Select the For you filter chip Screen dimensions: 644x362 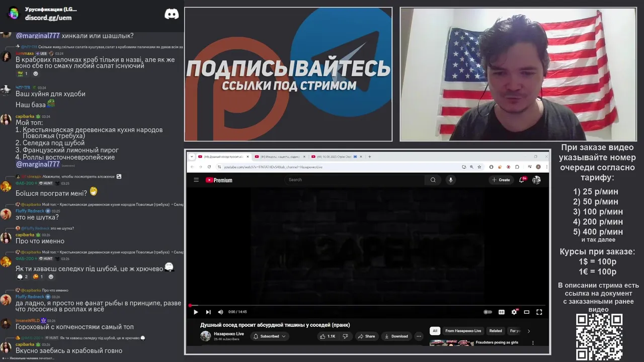pyautogui.click(x=515, y=331)
